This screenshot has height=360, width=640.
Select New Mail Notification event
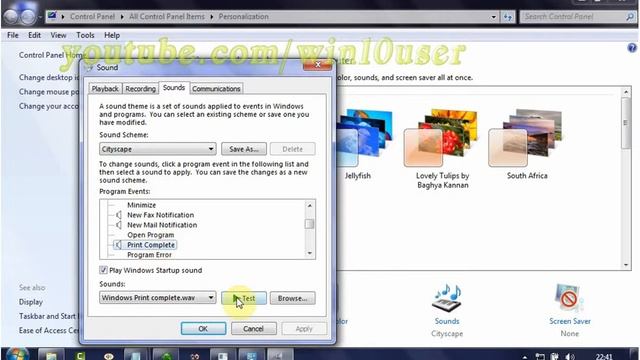[x=162, y=225]
